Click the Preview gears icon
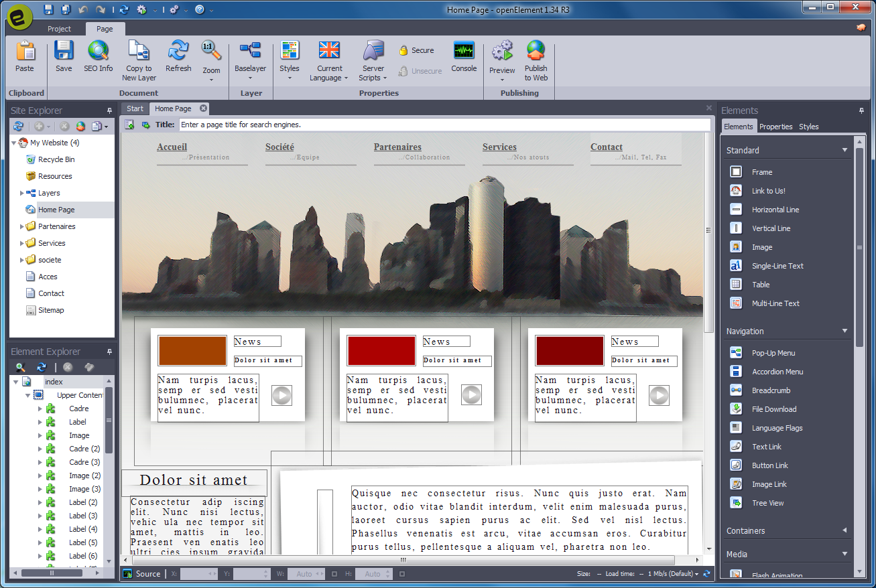This screenshot has height=588, width=876. point(502,51)
